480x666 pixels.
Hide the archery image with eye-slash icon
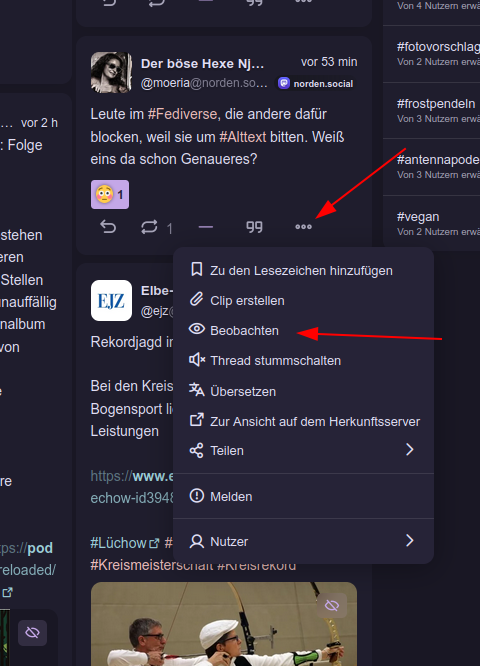(x=332, y=605)
